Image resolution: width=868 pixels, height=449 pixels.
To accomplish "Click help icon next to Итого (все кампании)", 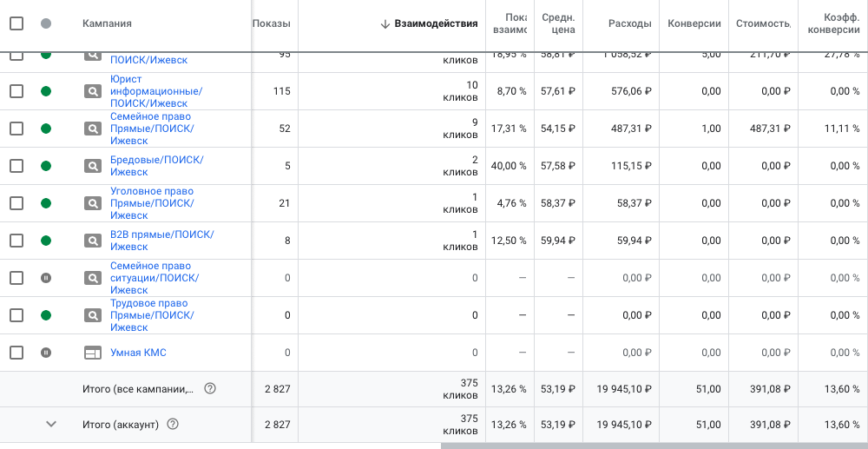I will (210, 388).
